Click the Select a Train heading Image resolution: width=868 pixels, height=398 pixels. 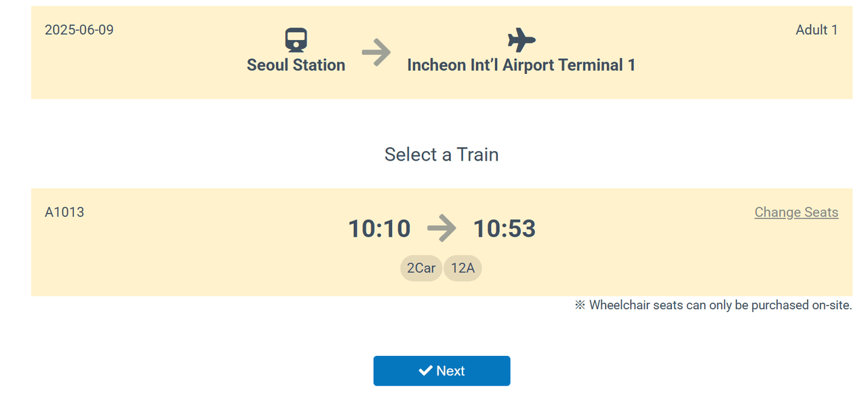[x=441, y=155]
